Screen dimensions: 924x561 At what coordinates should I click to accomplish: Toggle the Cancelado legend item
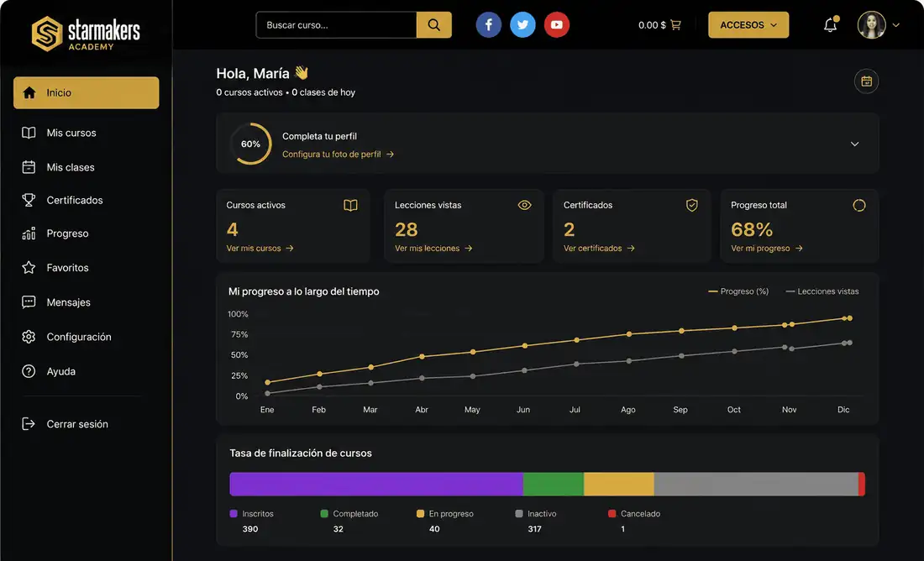(634, 514)
